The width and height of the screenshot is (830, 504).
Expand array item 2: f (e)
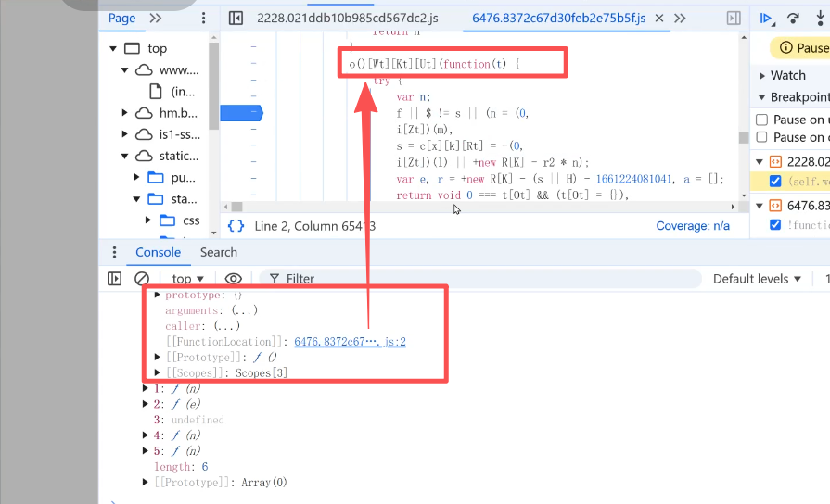(x=145, y=404)
